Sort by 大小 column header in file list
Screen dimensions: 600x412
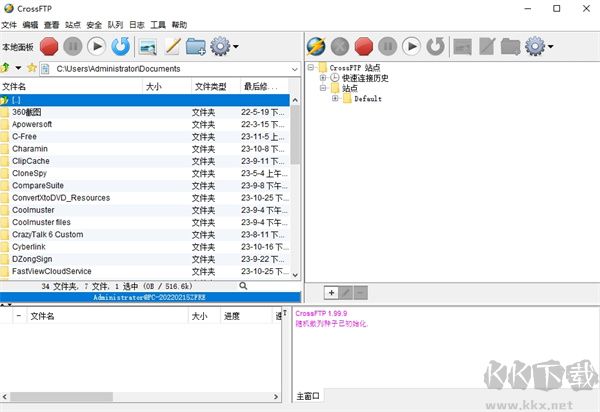coord(167,86)
